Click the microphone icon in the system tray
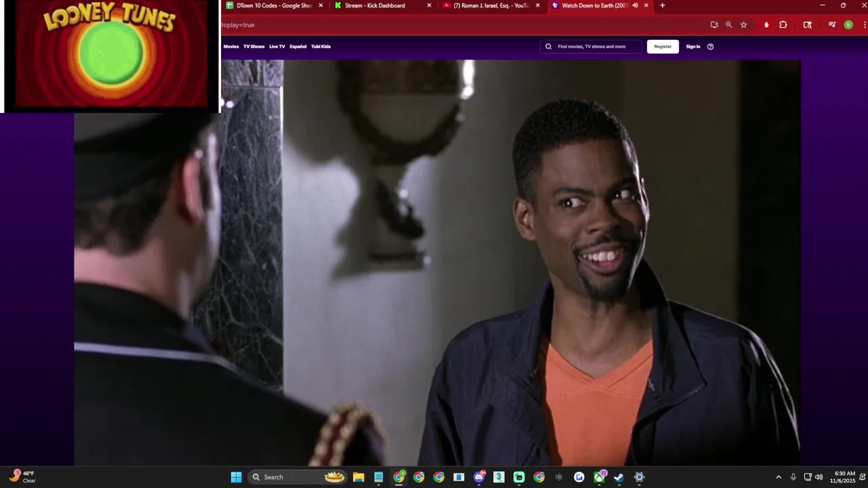 pyautogui.click(x=793, y=477)
